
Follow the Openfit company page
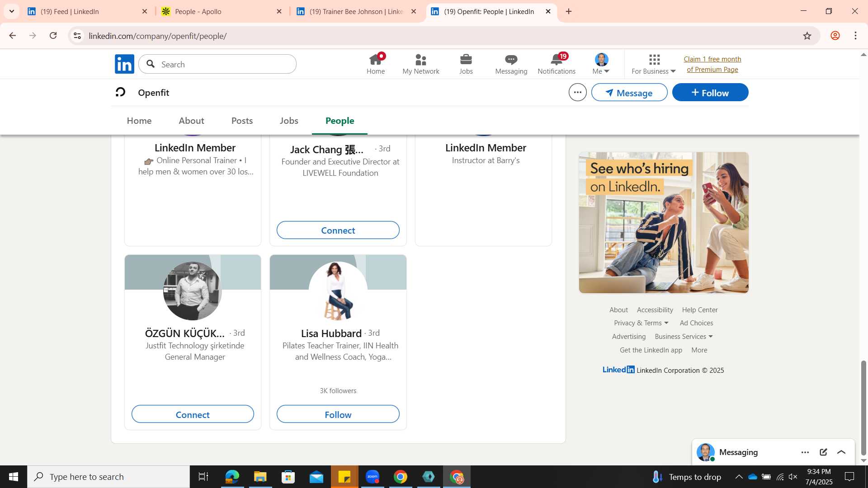[x=710, y=92]
